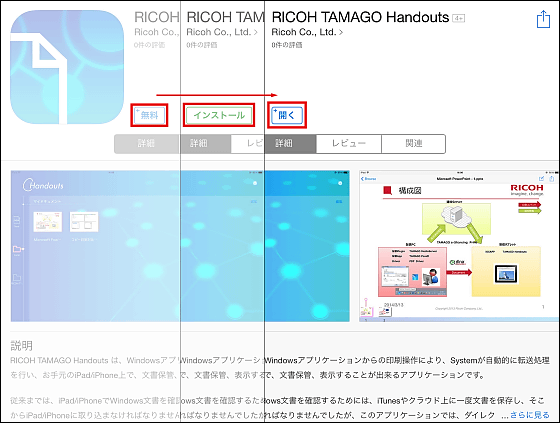Expand description with さらに見る link
The width and height of the screenshot is (560, 423).
pyautogui.click(x=530, y=415)
